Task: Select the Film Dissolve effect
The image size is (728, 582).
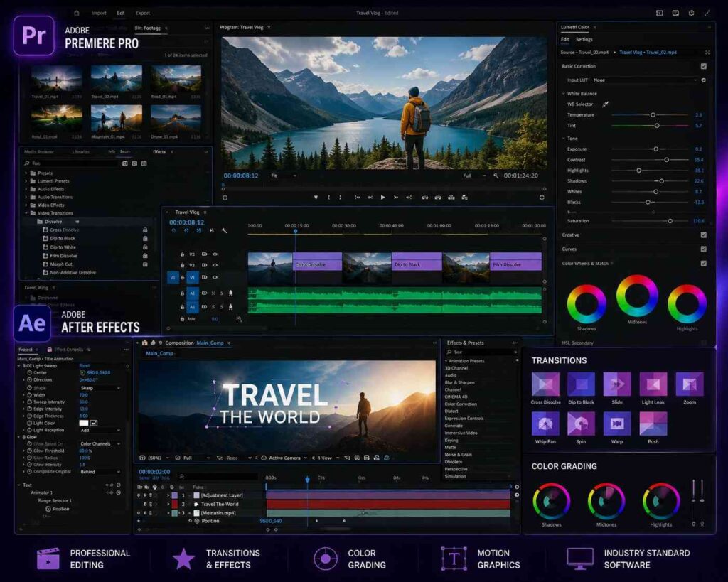Action: point(63,256)
